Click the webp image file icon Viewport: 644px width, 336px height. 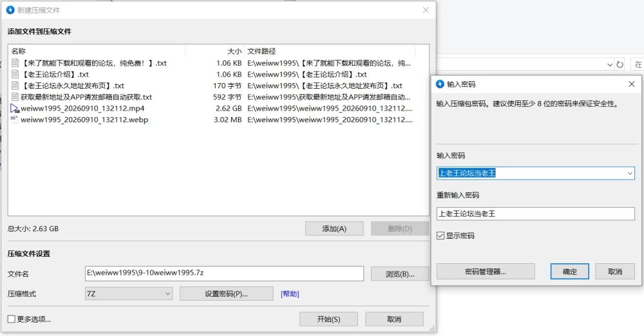point(15,120)
